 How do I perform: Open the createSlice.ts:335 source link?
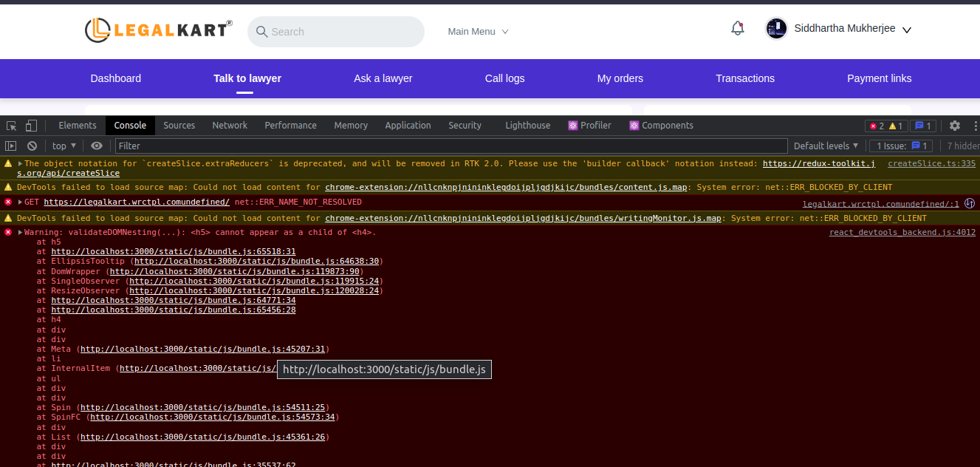(931, 164)
